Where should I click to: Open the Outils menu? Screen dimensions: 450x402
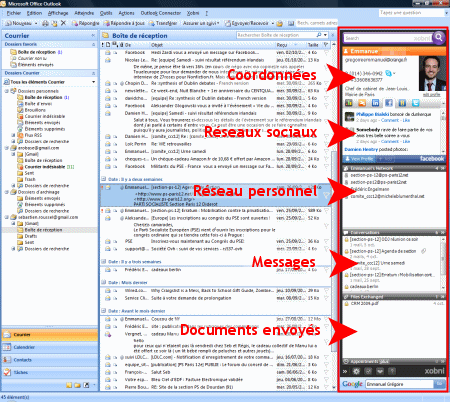pyautogui.click(x=106, y=13)
